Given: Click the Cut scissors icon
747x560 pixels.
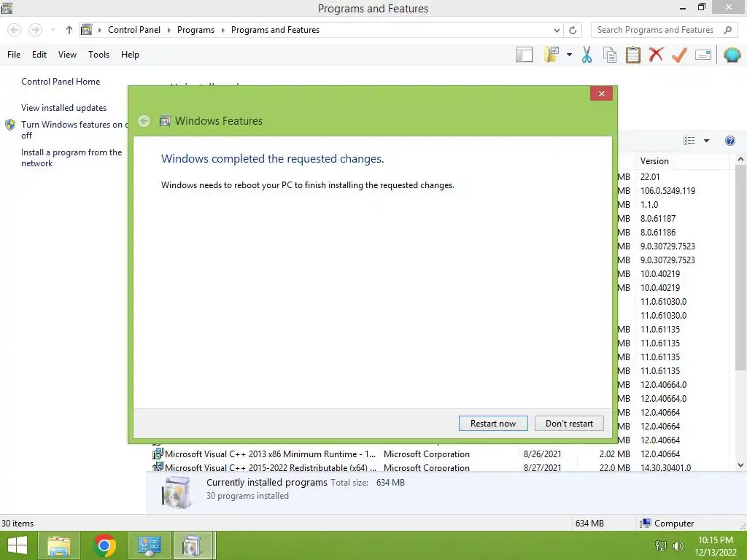Looking at the screenshot, I should tap(587, 55).
